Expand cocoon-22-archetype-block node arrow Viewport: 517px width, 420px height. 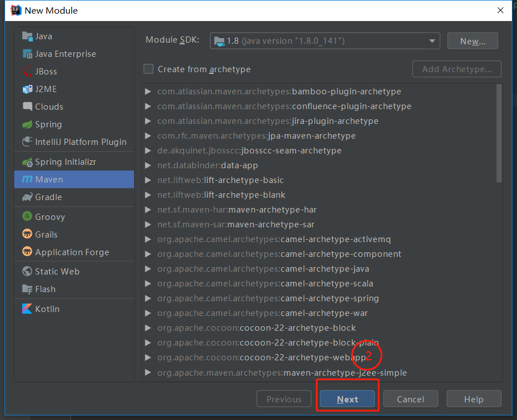tap(148, 328)
